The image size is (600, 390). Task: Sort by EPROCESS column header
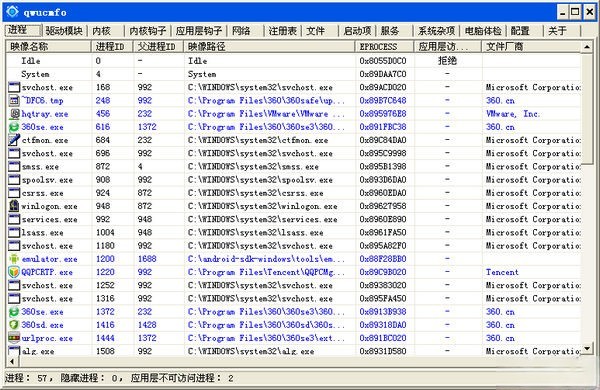click(x=385, y=47)
